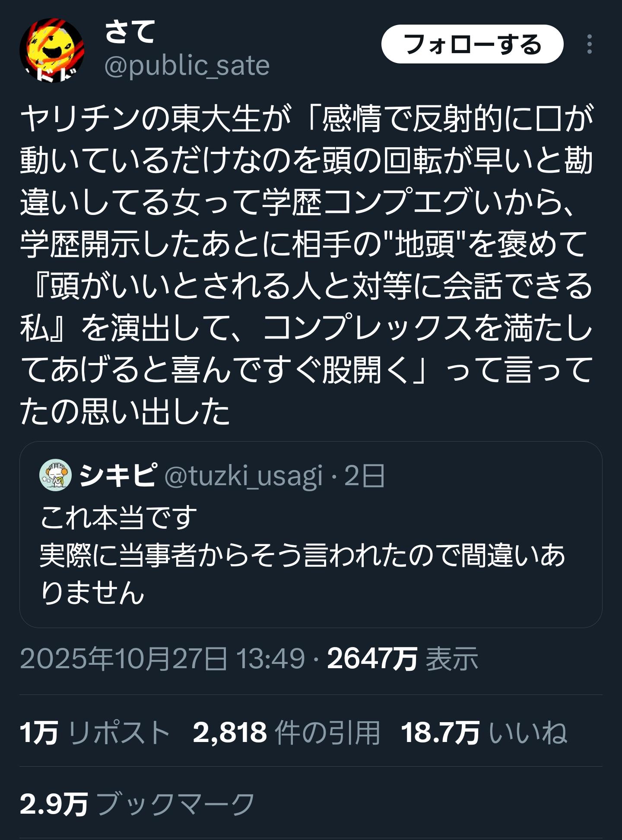Open the @tuzki_usagi handle
This screenshot has width=622, height=840.
coord(243,476)
